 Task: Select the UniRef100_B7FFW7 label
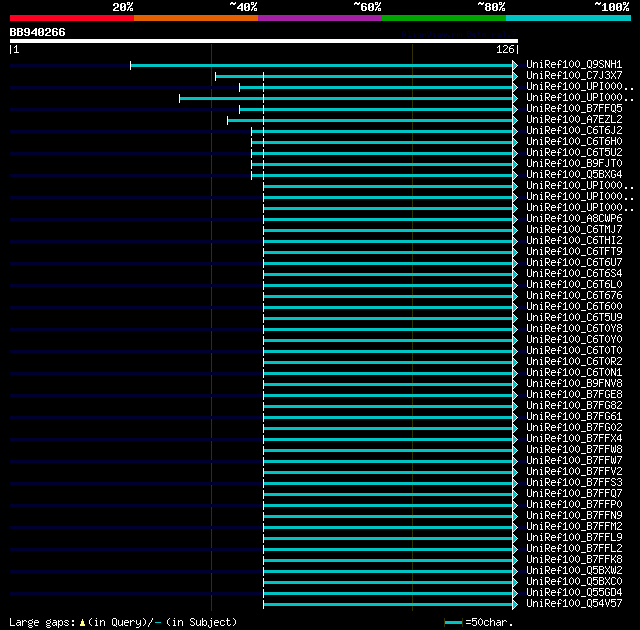click(x=574, y=461)
